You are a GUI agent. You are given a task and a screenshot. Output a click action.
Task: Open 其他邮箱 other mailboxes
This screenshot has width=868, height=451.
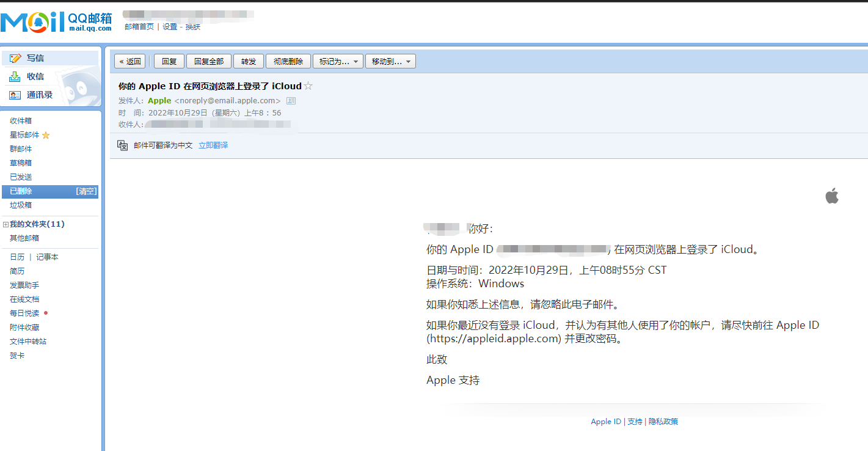[x=24, y=238]
